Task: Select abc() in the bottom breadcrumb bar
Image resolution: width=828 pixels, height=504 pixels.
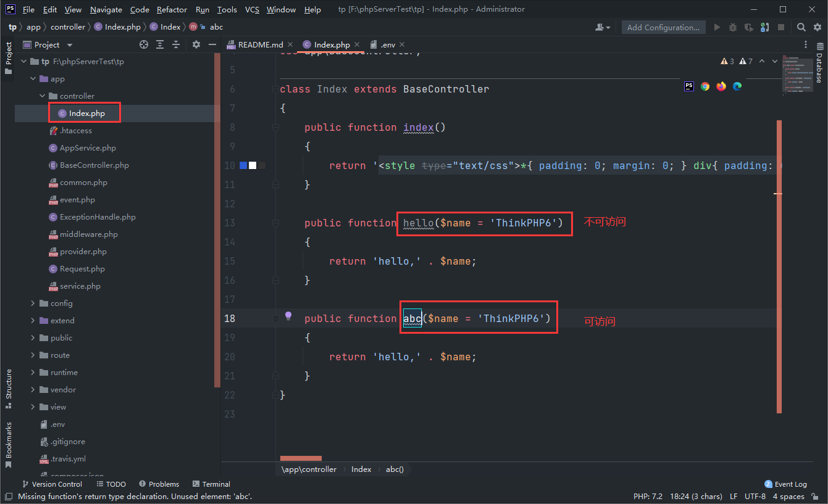Action: click(394, 469)
